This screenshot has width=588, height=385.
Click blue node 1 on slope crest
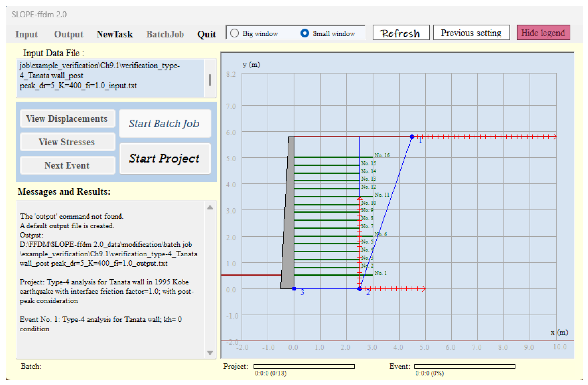411,137
